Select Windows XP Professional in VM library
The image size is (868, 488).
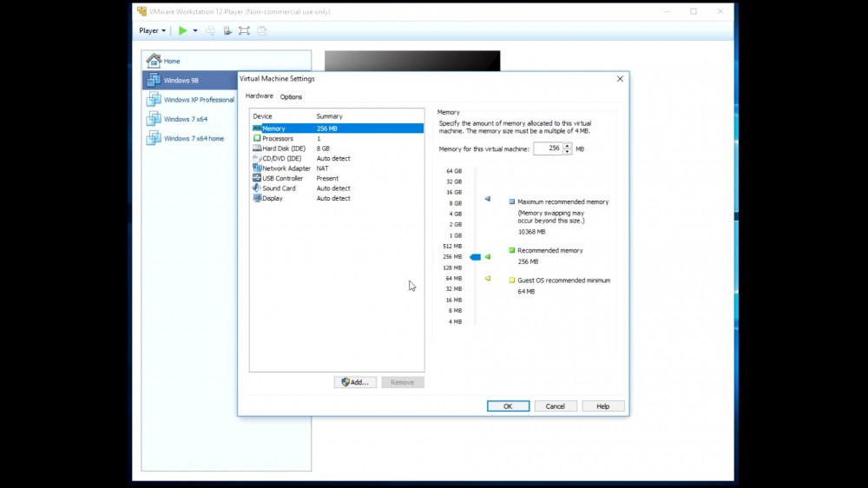click(199, 100)
